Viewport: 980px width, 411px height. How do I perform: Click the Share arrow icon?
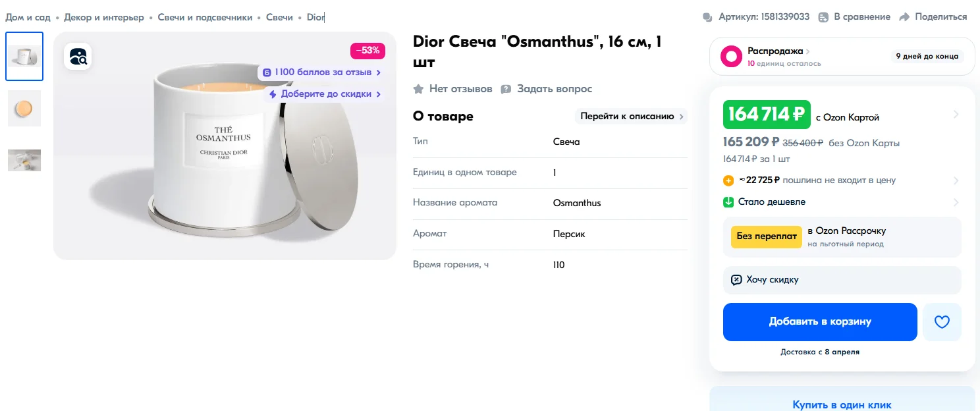point(904,17)
